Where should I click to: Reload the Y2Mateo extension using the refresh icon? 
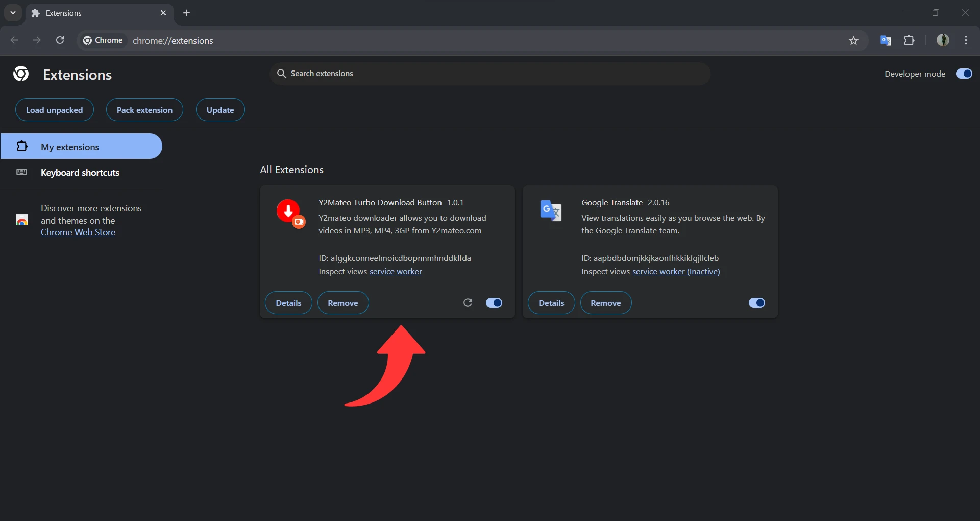point(468,303)
